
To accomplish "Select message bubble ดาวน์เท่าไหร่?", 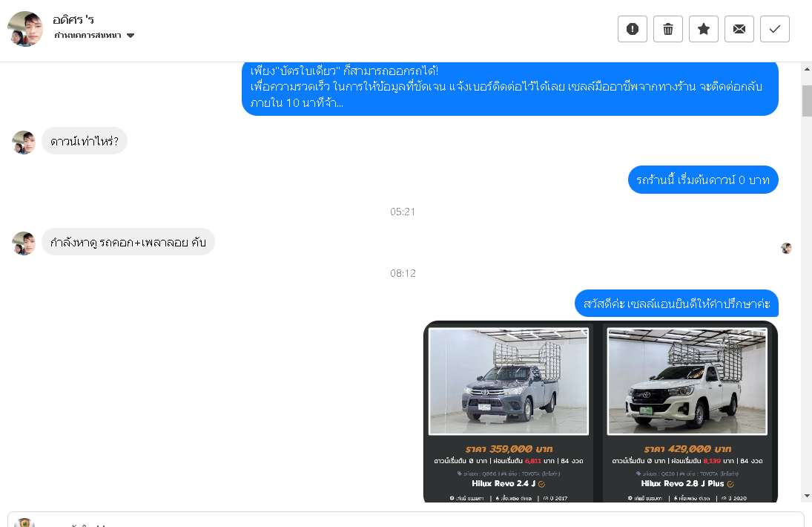I will 85,141.
